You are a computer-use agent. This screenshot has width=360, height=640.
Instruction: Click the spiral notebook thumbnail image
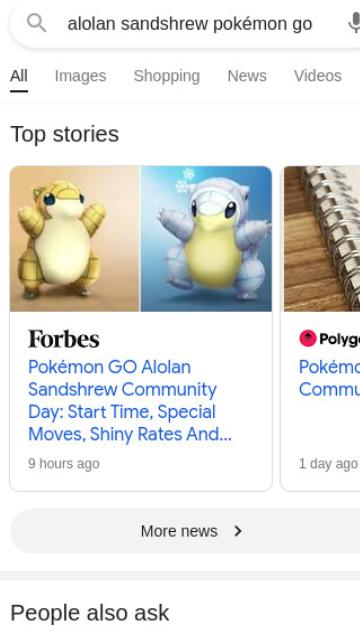tap(322, 239)
